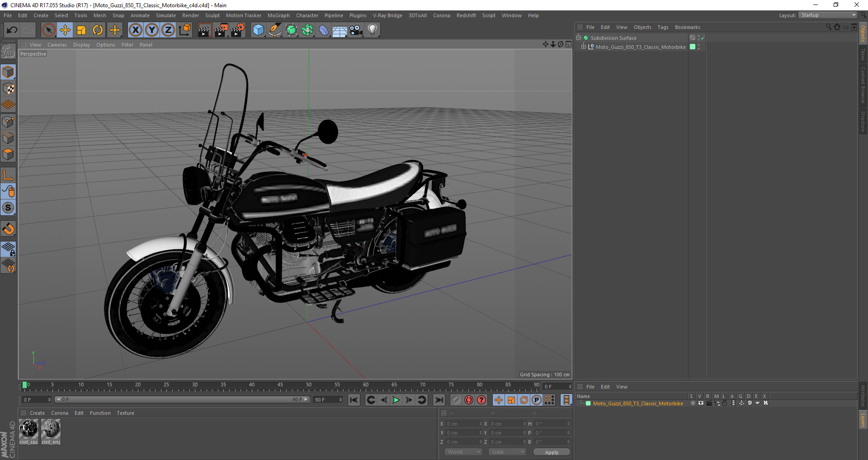Play the animation forward
This screenshot has height=460, width=868.
396,400
